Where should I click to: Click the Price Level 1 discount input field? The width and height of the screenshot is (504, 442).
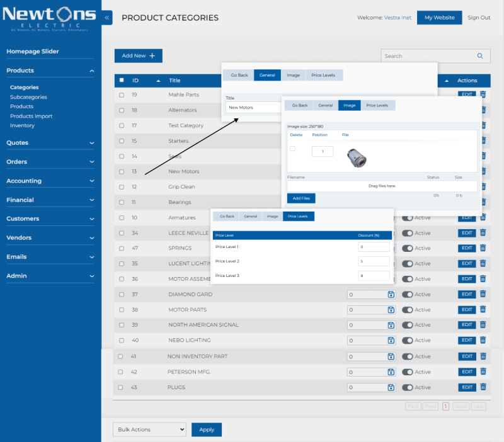click(375, 246)
